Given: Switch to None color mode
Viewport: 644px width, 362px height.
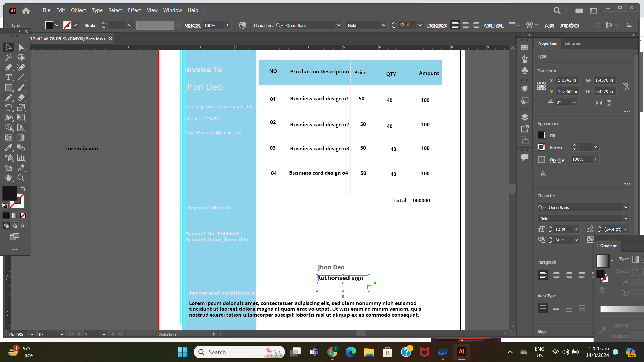Looking at the screenshot, I should tap(23, 216).
